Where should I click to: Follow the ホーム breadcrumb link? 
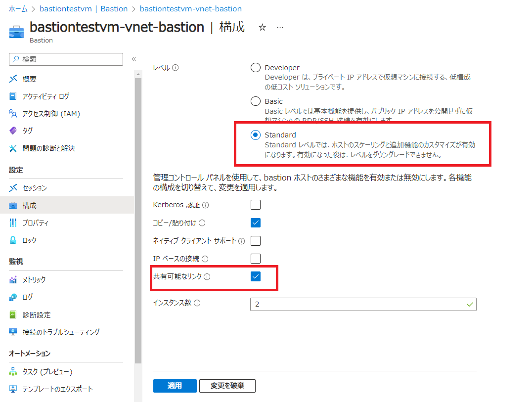(18, 9)
